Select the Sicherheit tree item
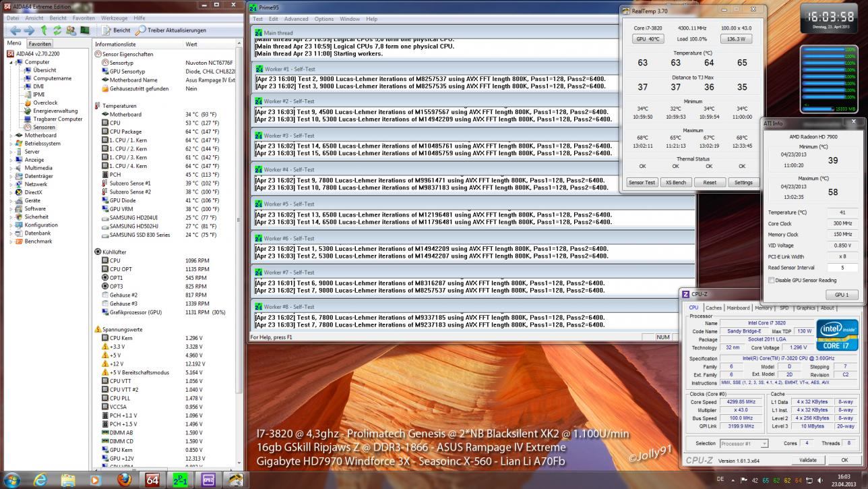This screenshot has height=489, width=868. 36,217
